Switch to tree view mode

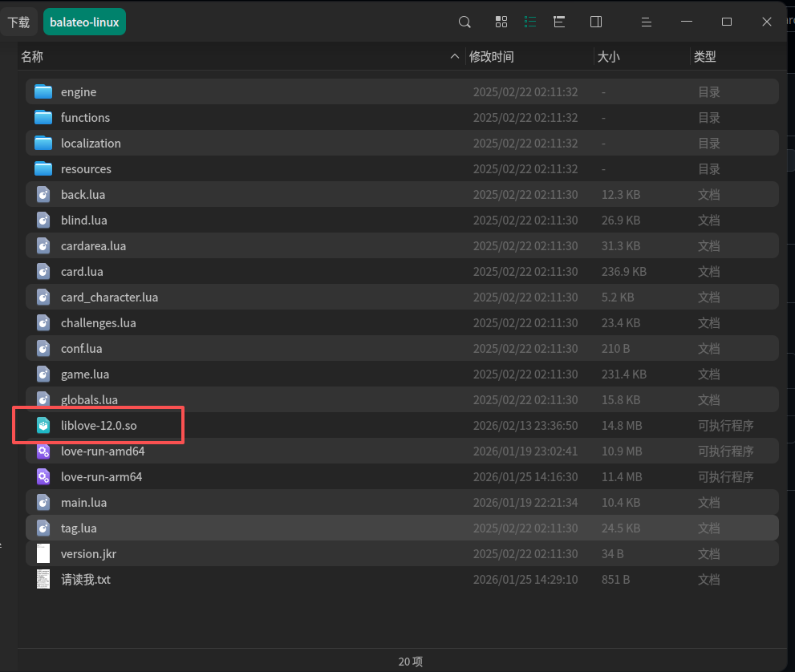[x=559, y=22]
